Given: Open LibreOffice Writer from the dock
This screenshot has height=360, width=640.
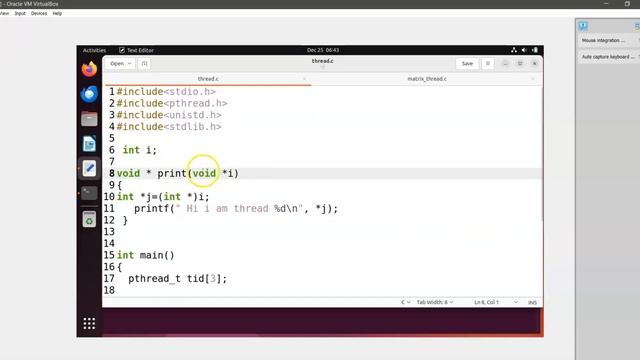Looking at the screenshot, I should pyautogui.click(x=89, y=144).
